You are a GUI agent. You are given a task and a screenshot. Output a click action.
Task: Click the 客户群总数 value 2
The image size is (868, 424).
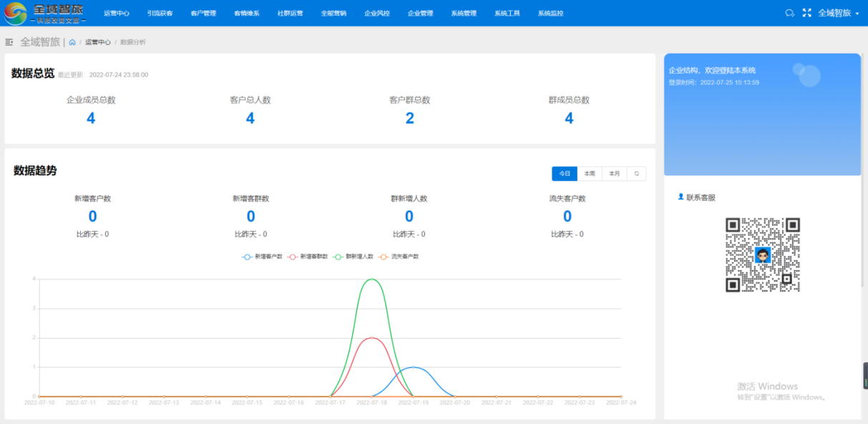410,118
